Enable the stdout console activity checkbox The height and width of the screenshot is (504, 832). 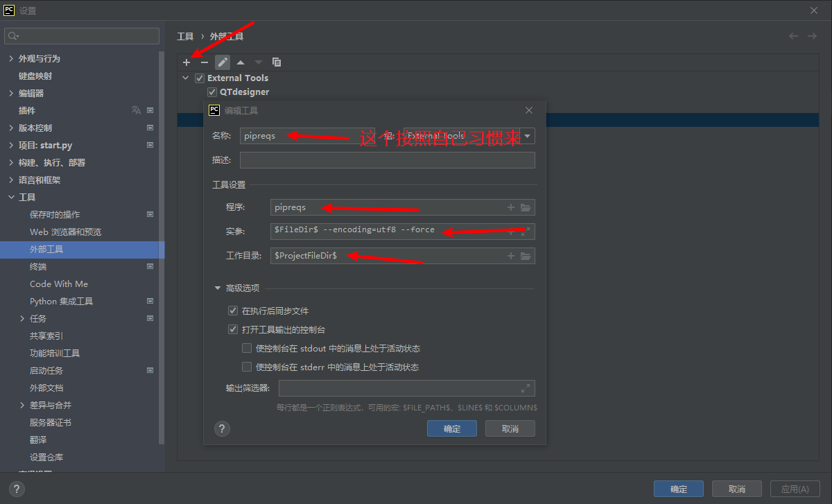[x=246, y=348]
